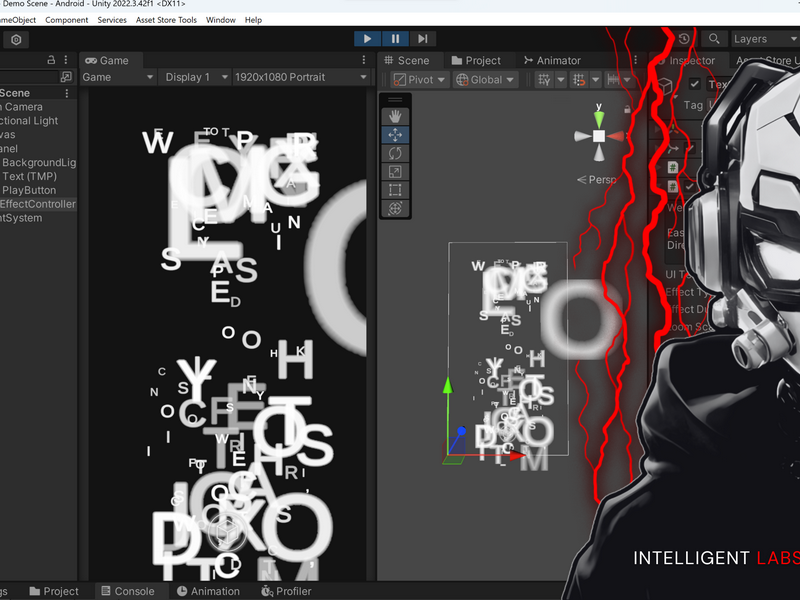
Task: Select the Rotate tool
Action: coord(395,153)
